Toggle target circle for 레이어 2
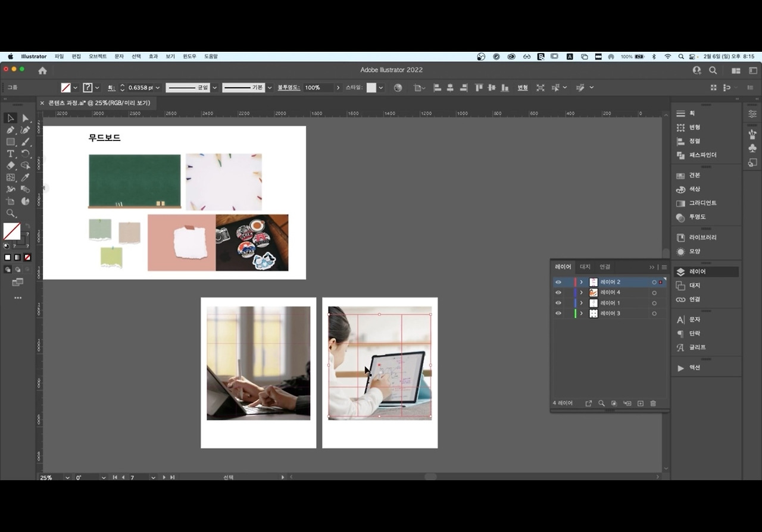The image size is (762, 532). coord(654,282)
